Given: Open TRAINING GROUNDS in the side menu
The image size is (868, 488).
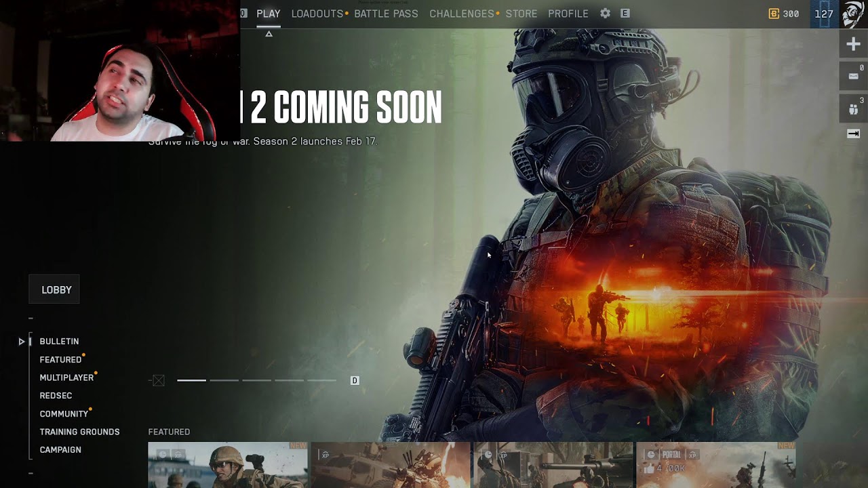Looking at the screenshot, I should [79, 432].
